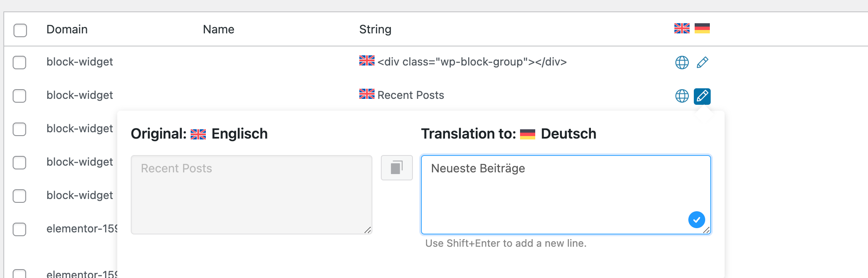The image size is (868, 278).
Task: Click the Domain column header
Action: tap(67, 30)
